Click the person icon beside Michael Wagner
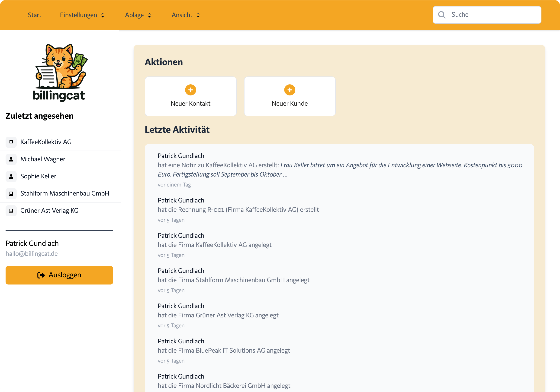This screenshot has width=560, height=392. [11, 159]
